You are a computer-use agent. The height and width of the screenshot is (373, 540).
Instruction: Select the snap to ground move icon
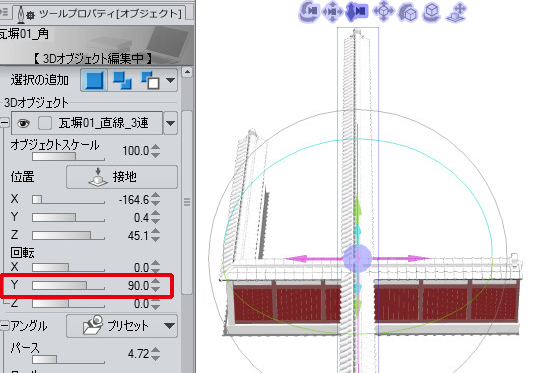(456, 12)
